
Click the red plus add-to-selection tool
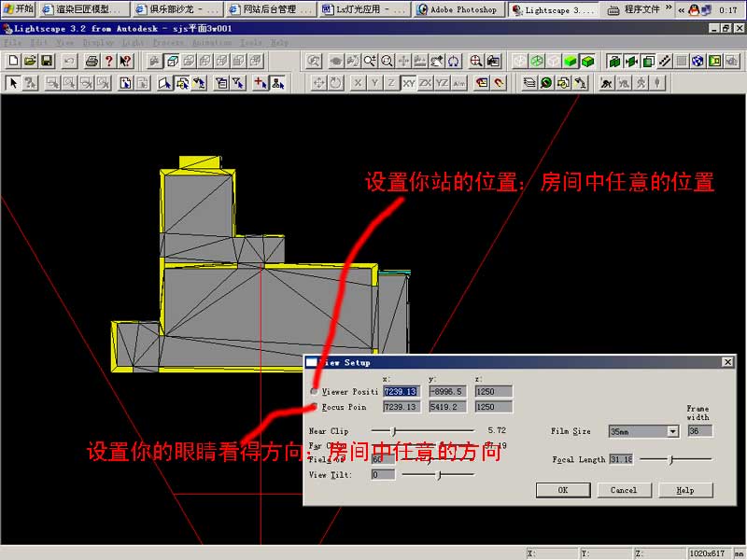click(x=261, y=83)
